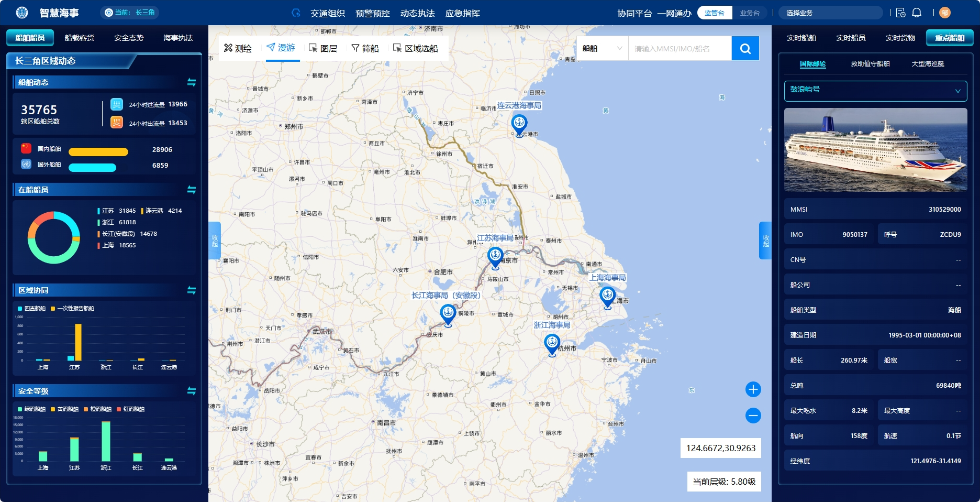Click the switch icon on 区域协同 header
This screenshot has width=980, height=502.
[x=192, y=290]
